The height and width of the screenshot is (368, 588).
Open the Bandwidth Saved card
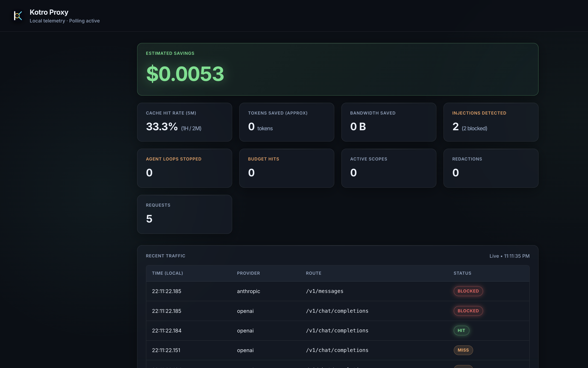click(389, 122)
